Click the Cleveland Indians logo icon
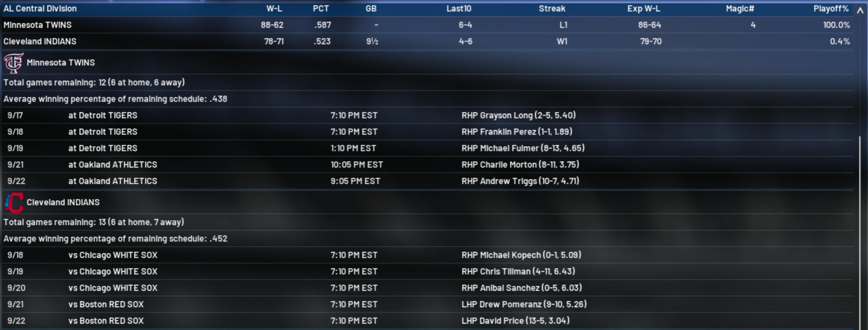The height and width of the screenshot is (330, 868). (x=14, y=203)
